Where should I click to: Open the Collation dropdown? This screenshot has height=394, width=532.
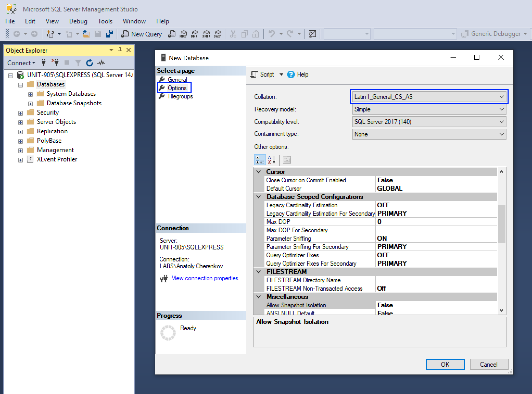point(501,97)
